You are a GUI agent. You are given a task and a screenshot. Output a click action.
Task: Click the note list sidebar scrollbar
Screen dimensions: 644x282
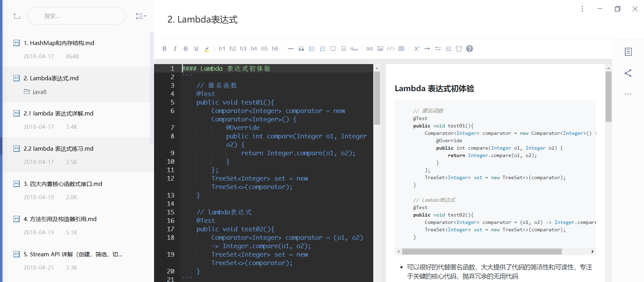152,88
